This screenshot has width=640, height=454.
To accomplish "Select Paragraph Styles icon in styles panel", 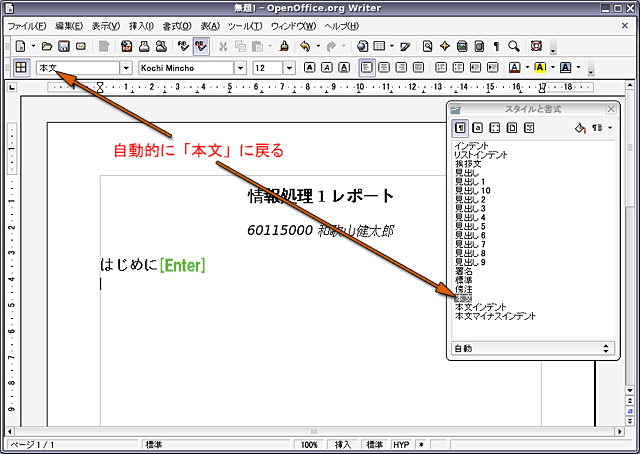I will pyautogui.click(x=461, y=128).
